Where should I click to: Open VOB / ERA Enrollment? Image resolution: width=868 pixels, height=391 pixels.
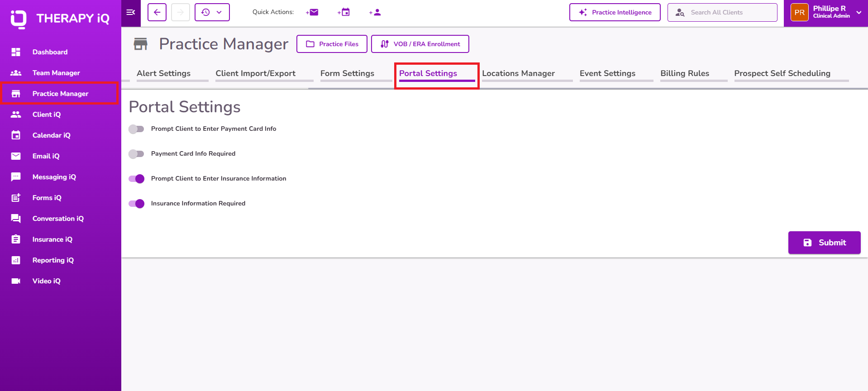point(420,44)
